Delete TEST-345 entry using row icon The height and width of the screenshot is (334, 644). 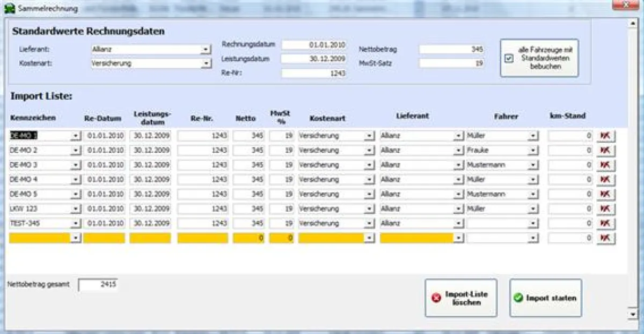(x=606, y=223)
